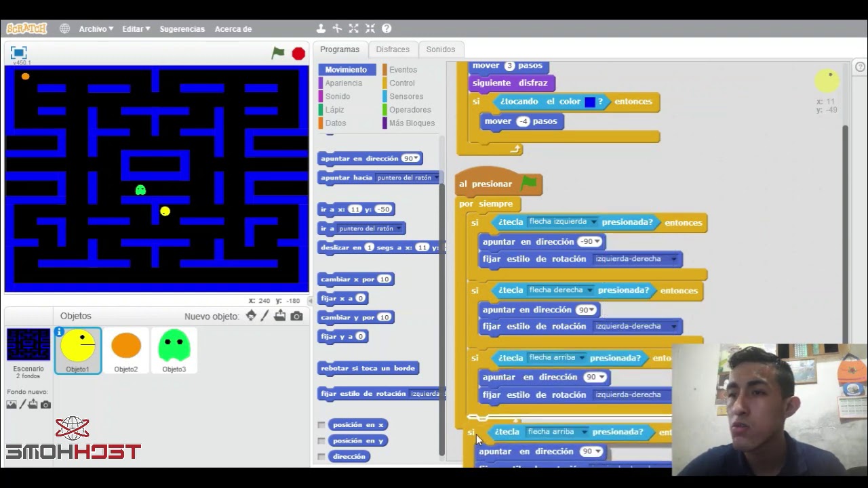
Task: Click the rebotar si toca un borde block
Action: point(368,369)
